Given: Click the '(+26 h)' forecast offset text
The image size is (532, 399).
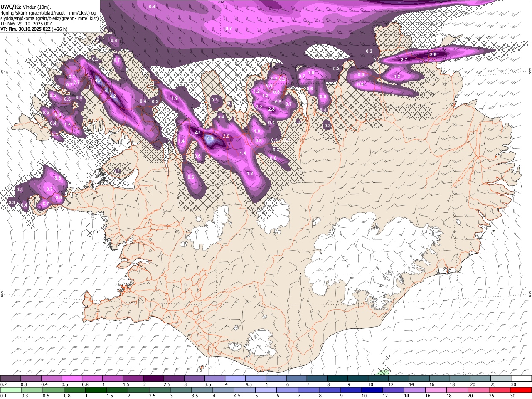Looking at the screenshot, I should pos(60,29).
